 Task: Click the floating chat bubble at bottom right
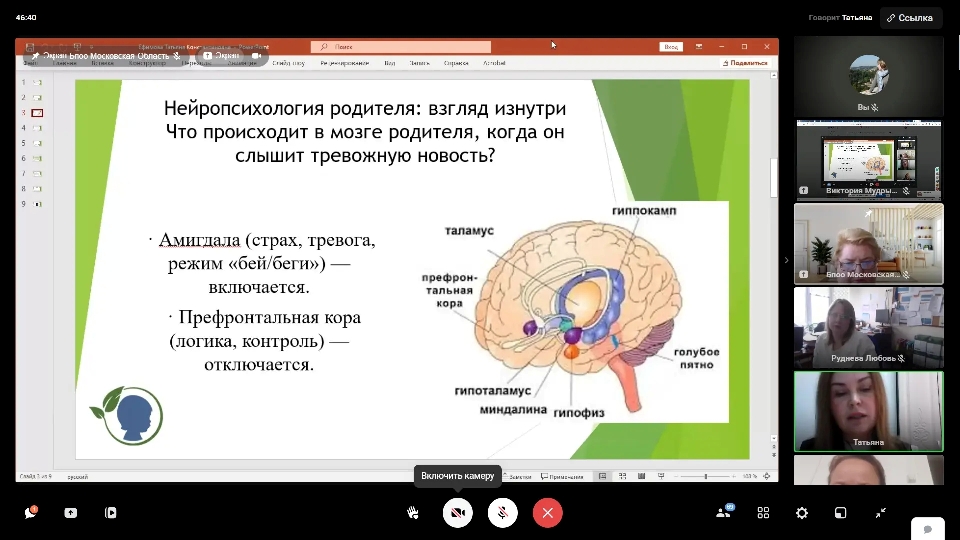[927, 529]
